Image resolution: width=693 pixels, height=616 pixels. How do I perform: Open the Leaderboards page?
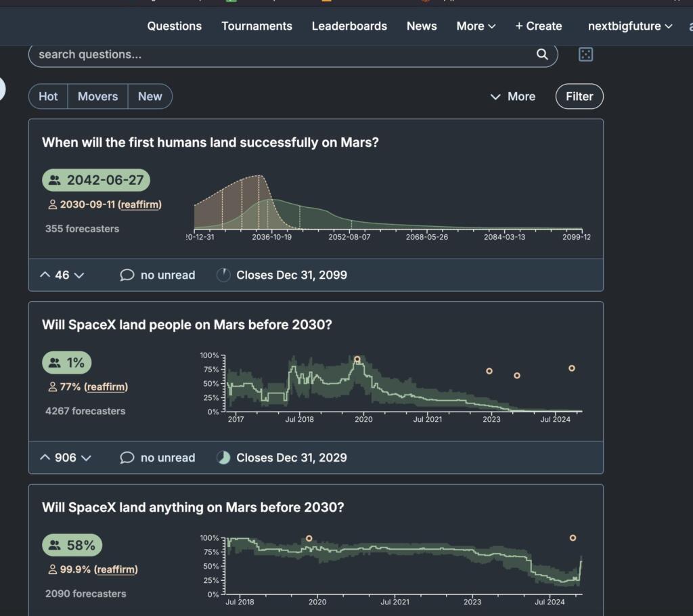click(x=349, y=26)
